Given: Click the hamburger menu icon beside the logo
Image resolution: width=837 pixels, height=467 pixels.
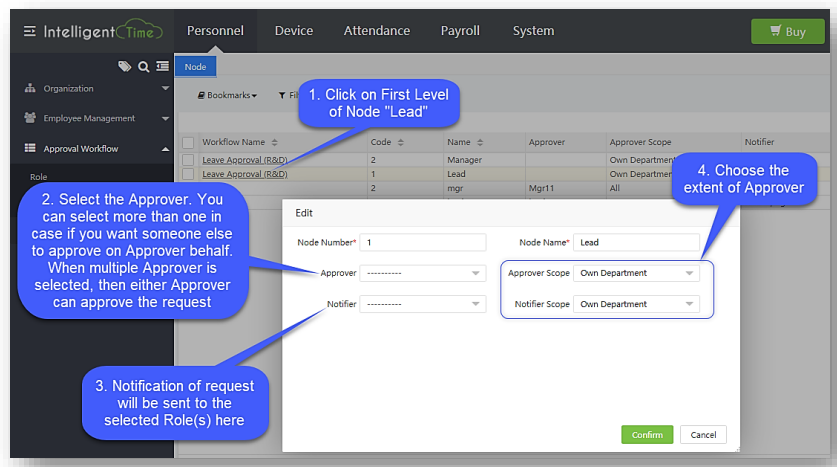Looking at the screenshot, I should tap(29, 31).
